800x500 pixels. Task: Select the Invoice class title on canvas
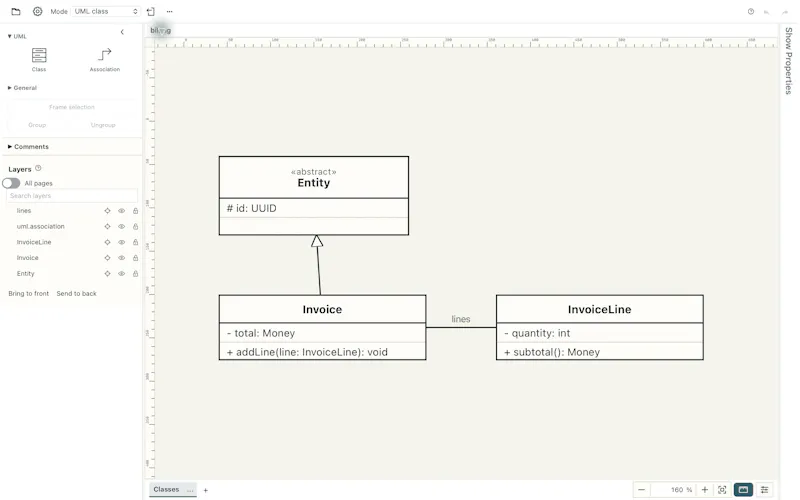click(x=322, y=309)
